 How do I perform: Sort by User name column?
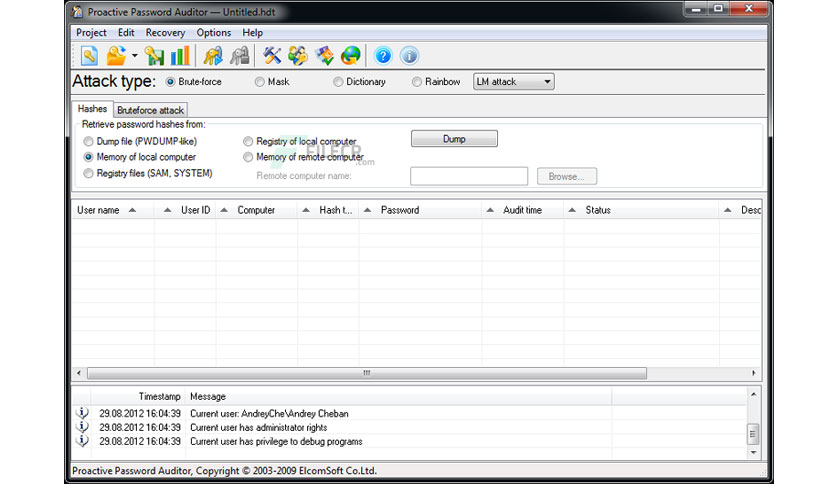coord(113,210)
